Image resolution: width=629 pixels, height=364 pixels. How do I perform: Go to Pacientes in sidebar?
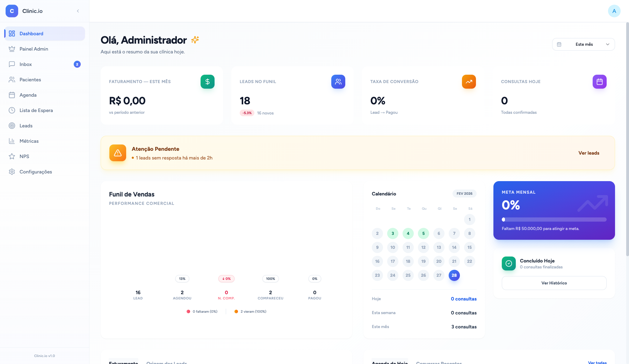45,80
